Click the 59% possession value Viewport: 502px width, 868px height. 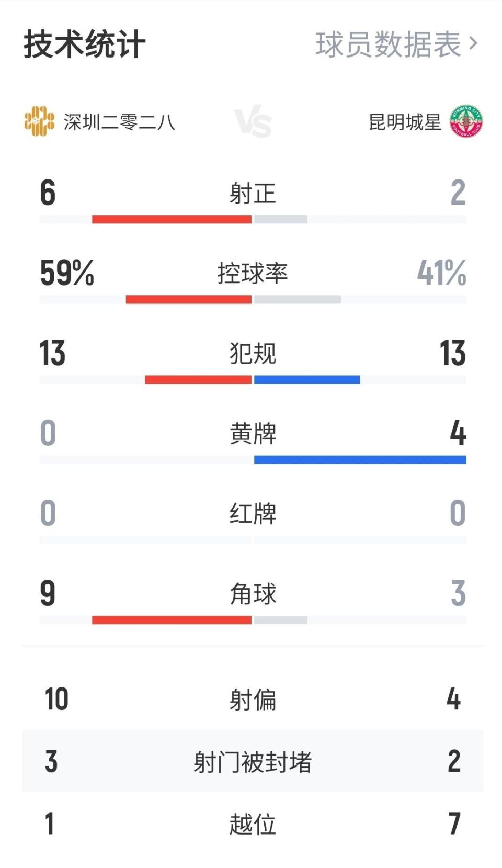67,273
